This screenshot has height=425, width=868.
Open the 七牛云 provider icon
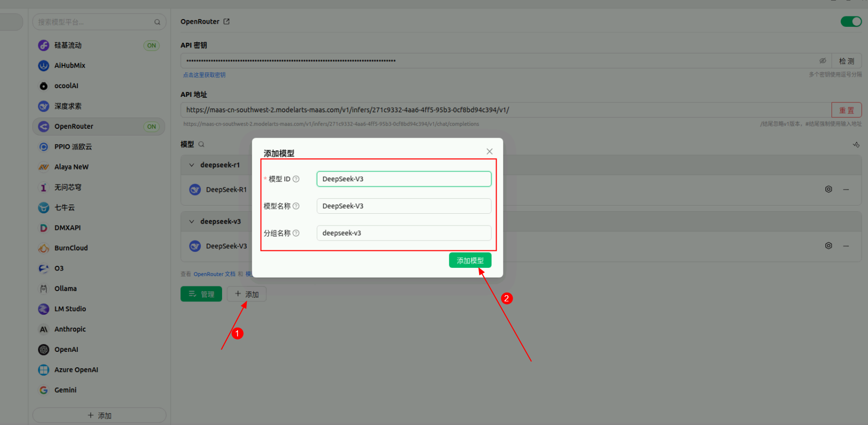(44, 208)
